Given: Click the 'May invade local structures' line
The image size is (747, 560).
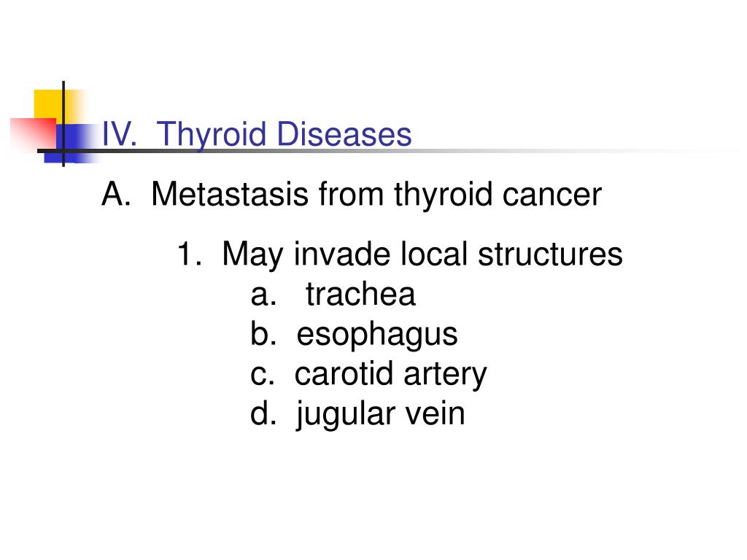Looking at the screenshot, I should pyautogui.click(x=399, y=254).
